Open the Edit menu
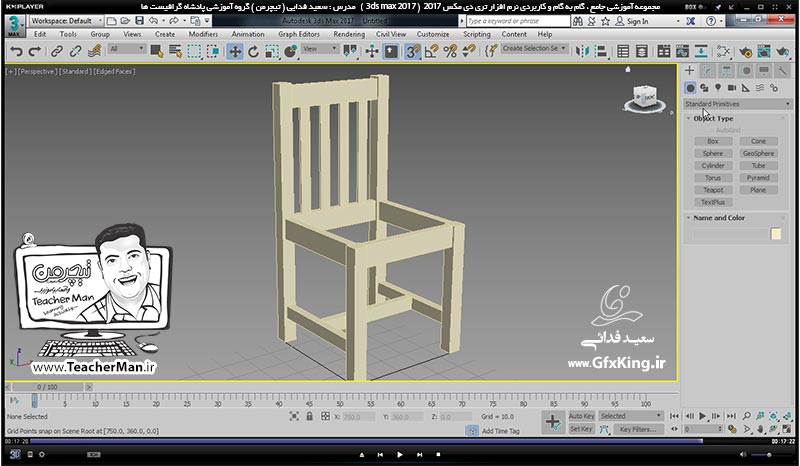Screen dimensions: 800x466 (x=40, y=34)
